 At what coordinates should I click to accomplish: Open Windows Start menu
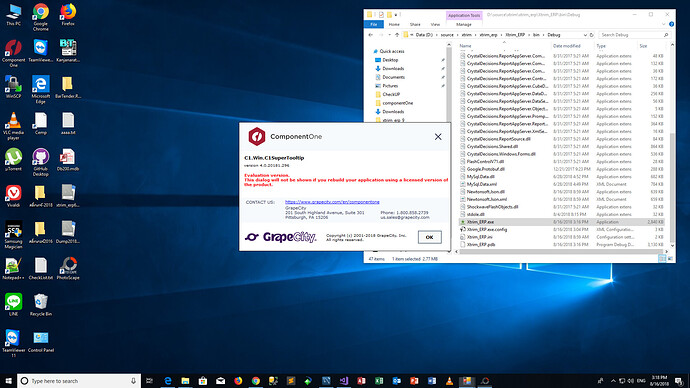(x=8, y=381)
